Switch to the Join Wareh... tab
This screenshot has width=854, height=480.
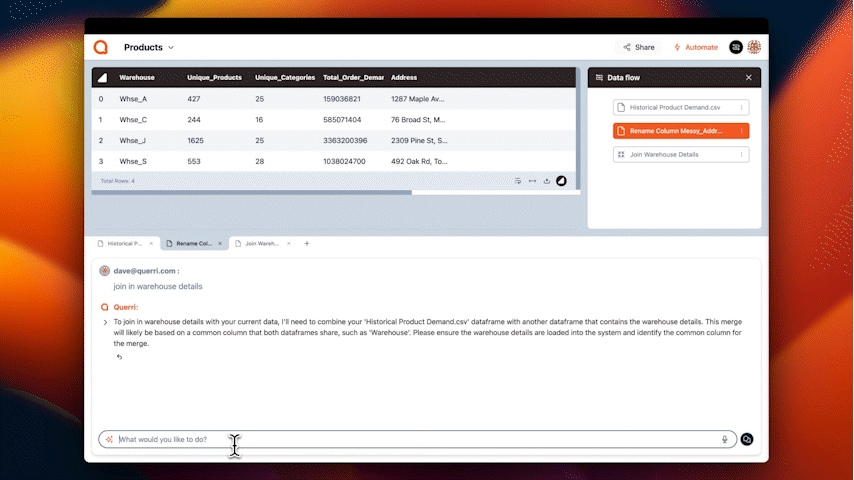coord(261,243)
